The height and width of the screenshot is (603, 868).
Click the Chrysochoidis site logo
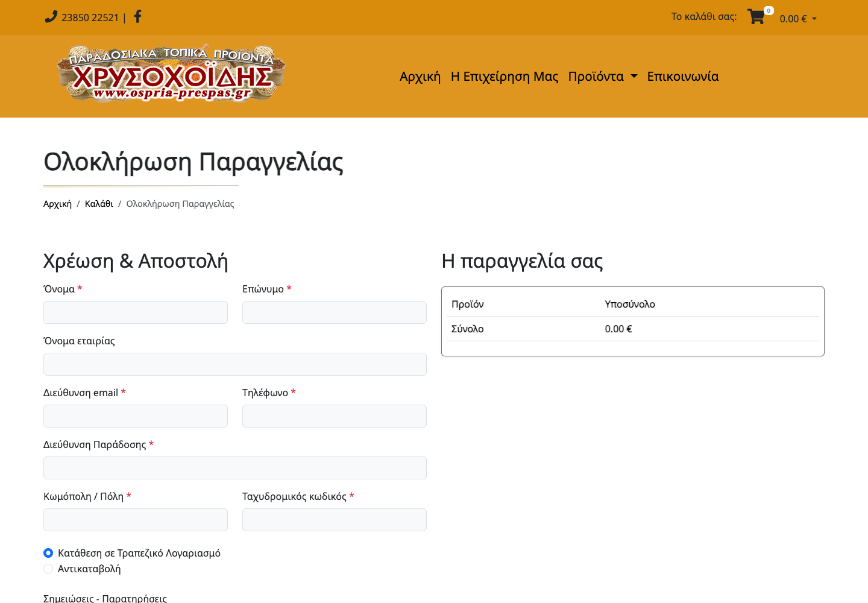point(171,73)
